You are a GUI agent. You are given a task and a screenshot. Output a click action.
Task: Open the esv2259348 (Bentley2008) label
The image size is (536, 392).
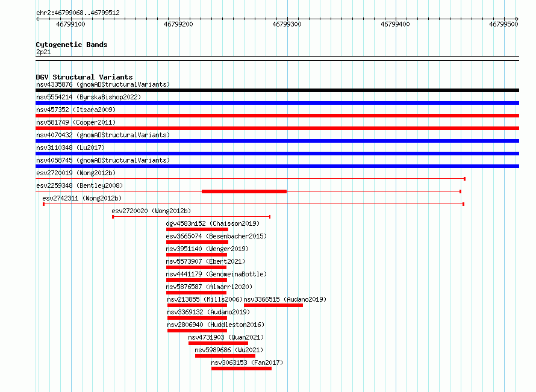(79, 185)
